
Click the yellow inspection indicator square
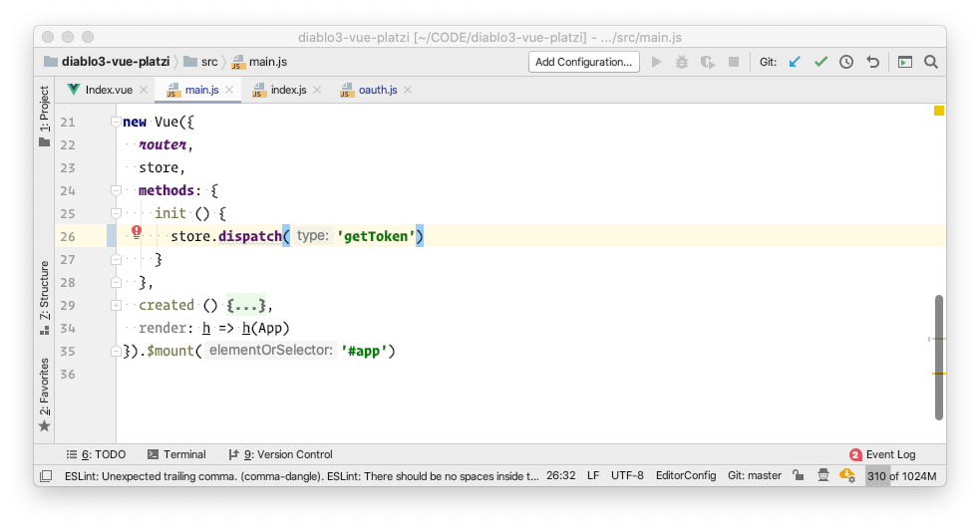pos(939,111)
